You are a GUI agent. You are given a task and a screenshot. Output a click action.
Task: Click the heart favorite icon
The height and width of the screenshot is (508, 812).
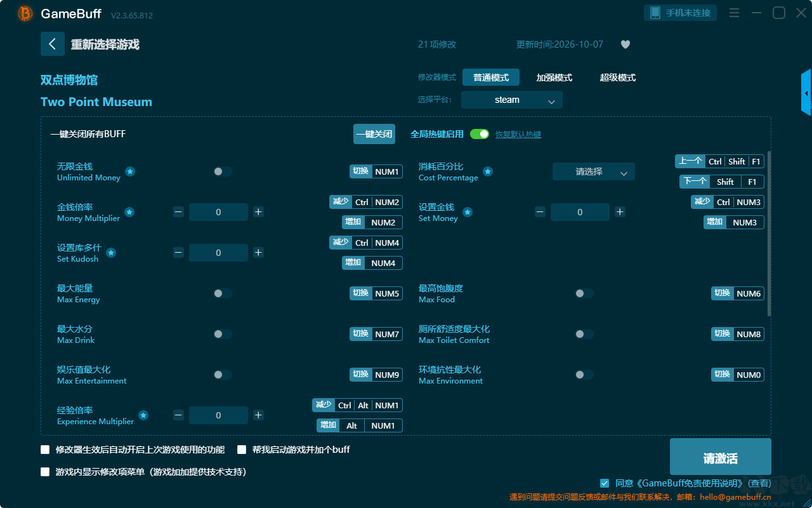pos(625,44)
